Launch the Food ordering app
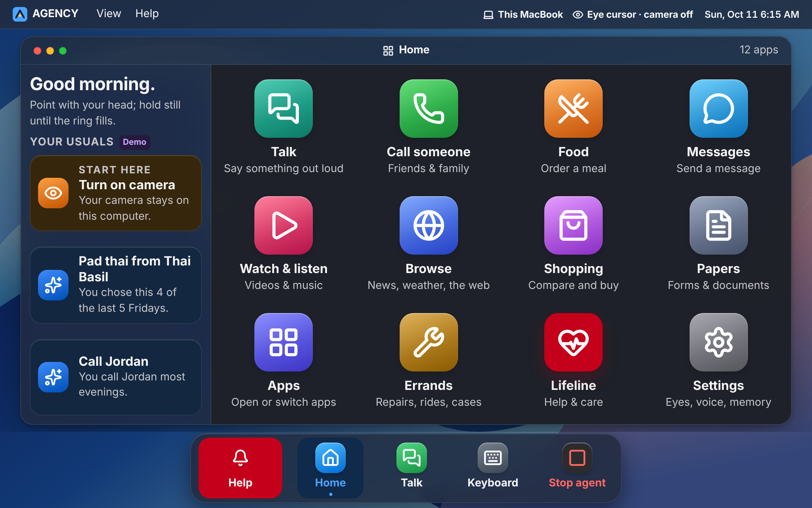The width and height of the screenshot is (812, 508). coord(573,109)
